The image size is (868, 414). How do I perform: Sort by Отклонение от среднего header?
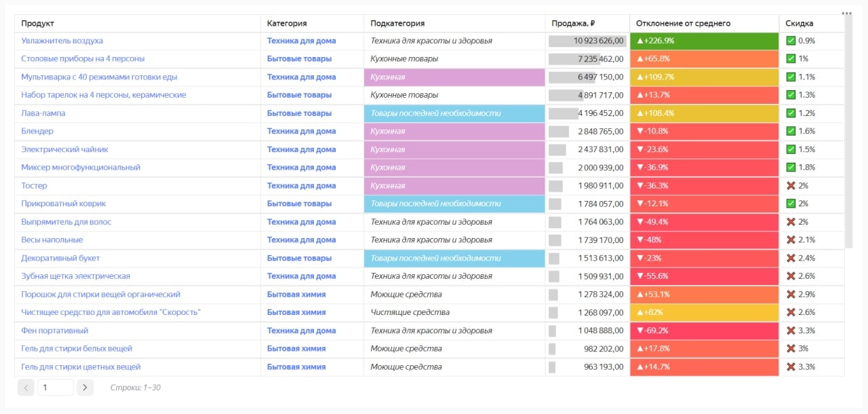click(x=683, y=23)
